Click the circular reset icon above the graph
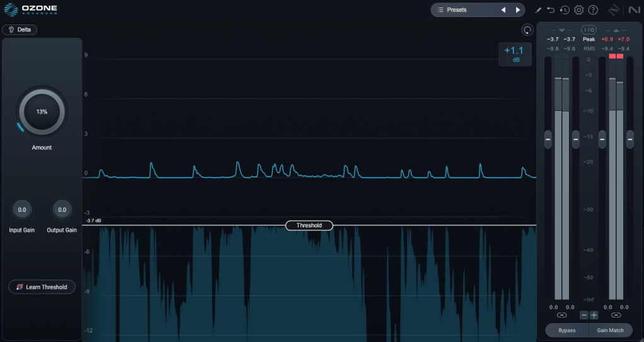This screenshot has height=342, width=644. 527,30
